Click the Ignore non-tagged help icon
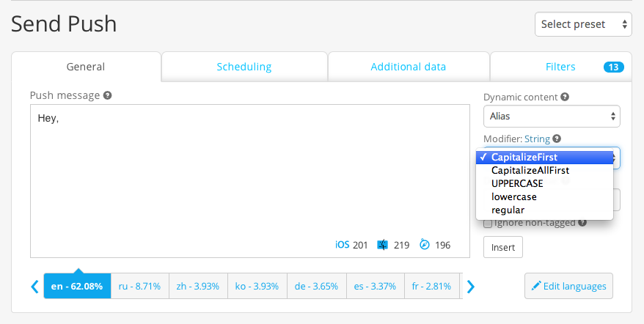Screen dimensions: 644x324 tap(582, 223)
